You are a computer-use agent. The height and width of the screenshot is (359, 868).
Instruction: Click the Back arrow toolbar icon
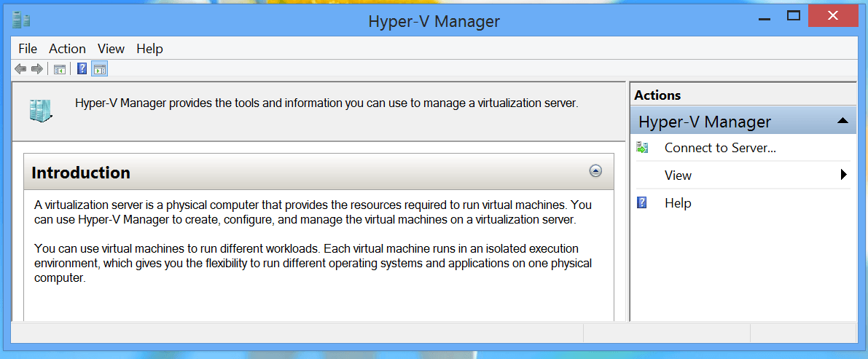20,69
